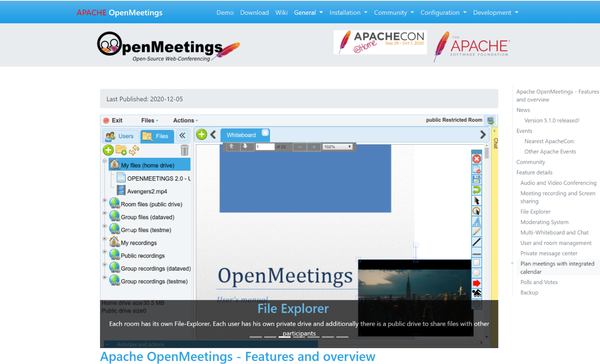Click the whiteboard vertical scrollbar thumb

point(487,153)
